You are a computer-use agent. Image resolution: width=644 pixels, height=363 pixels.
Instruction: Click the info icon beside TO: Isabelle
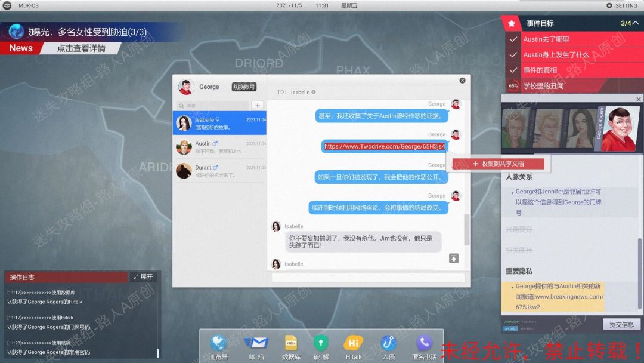point(314,92)
